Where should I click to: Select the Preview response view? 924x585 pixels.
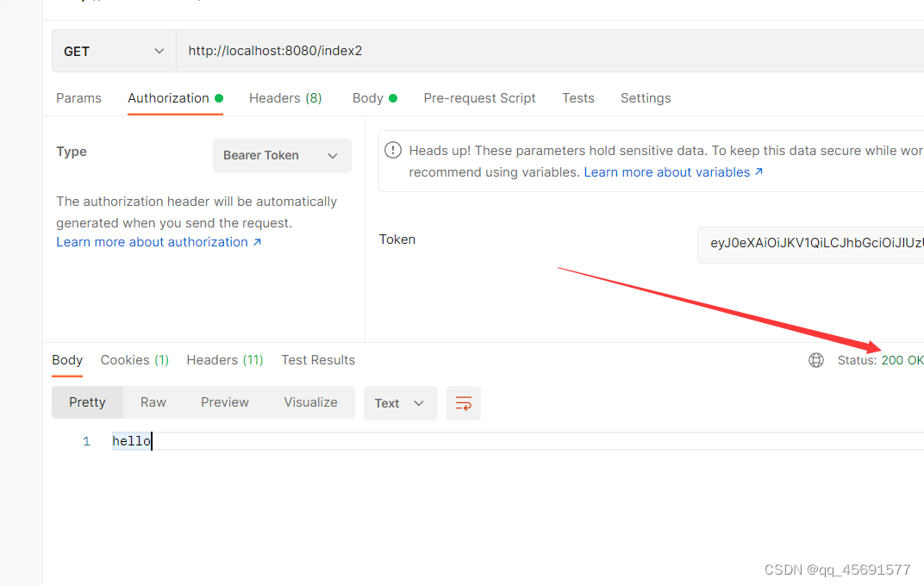225,402
